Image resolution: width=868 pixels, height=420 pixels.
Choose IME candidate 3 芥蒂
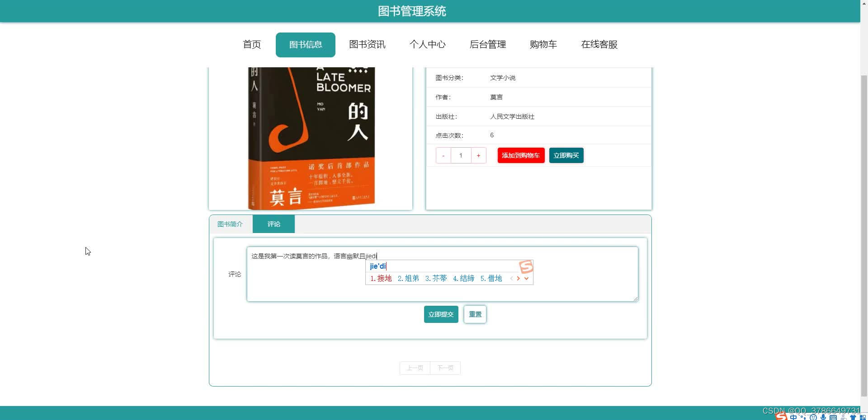[436, 278]
